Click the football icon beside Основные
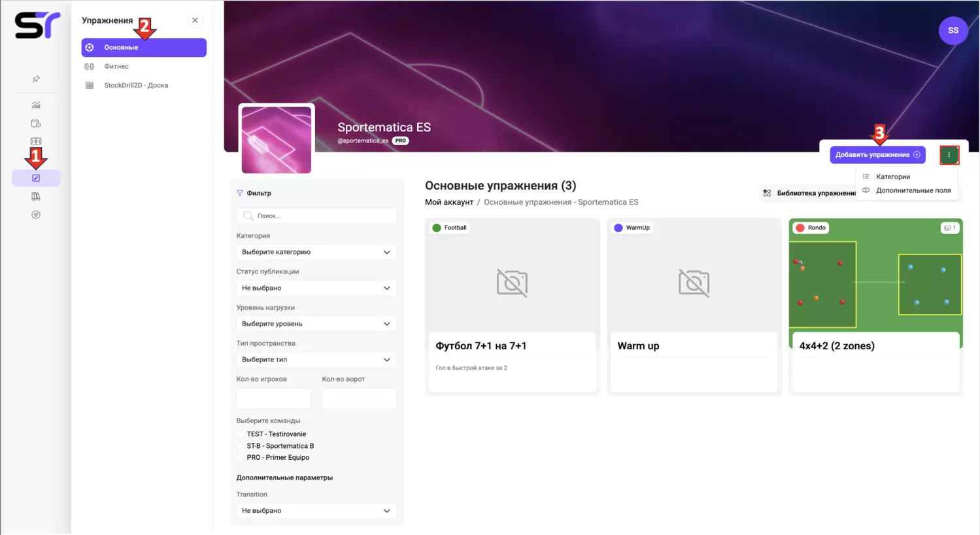Viewport: 980px width, 535px height. click(90, 47)
